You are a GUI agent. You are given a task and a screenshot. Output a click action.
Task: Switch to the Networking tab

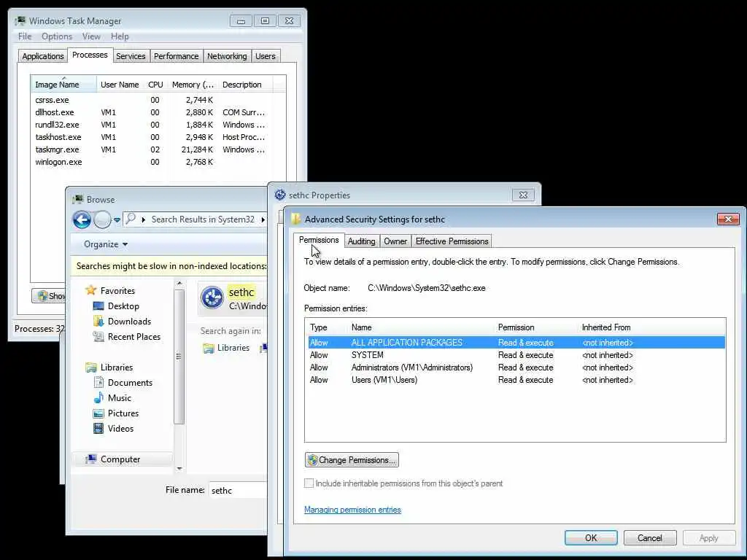(227, 56)
